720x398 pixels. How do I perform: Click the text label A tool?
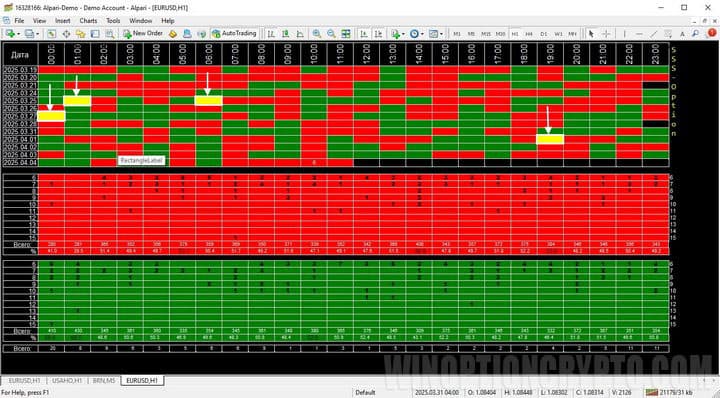[x=682, y=34]
